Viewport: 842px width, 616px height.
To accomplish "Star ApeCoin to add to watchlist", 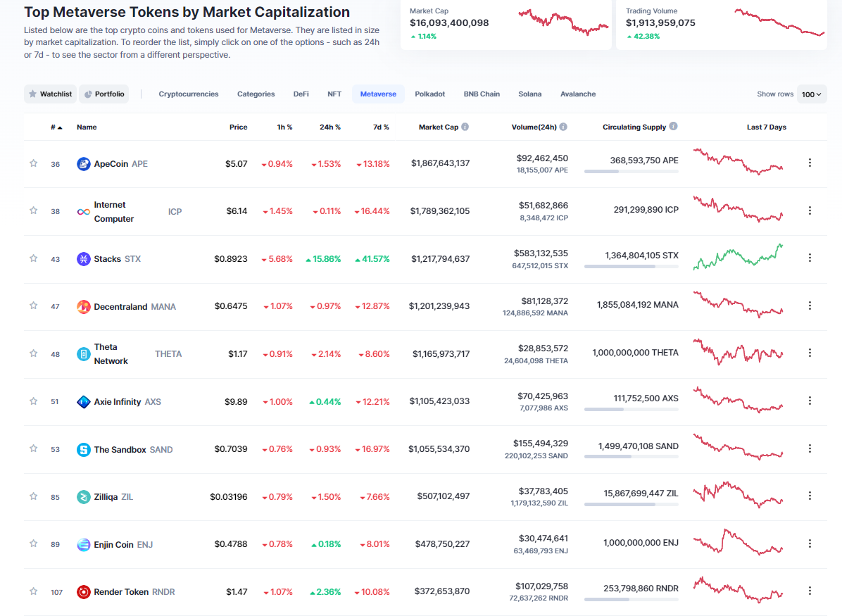I will (33, 163).
